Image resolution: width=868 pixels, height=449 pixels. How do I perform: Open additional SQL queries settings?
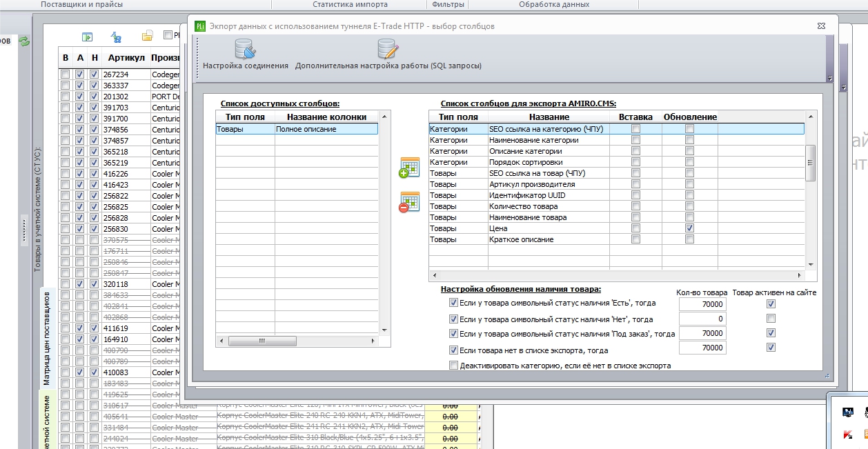pos(388,54)
